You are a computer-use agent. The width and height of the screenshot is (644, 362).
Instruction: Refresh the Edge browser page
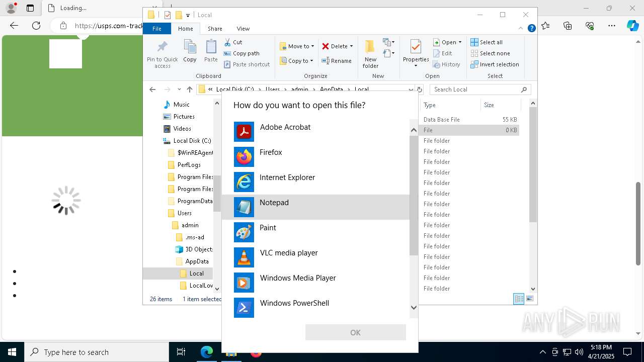click(x=36, y=26)
